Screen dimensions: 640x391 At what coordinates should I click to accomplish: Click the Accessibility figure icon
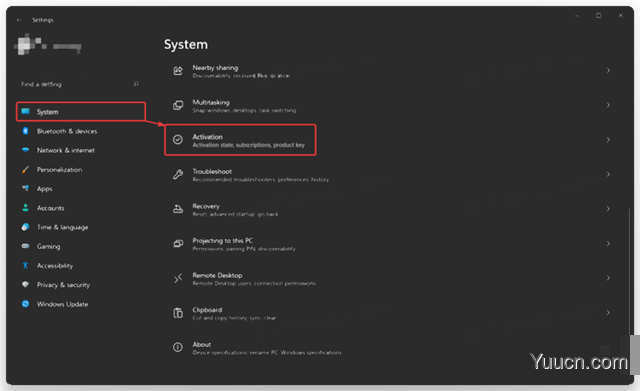tap(25, 266)
